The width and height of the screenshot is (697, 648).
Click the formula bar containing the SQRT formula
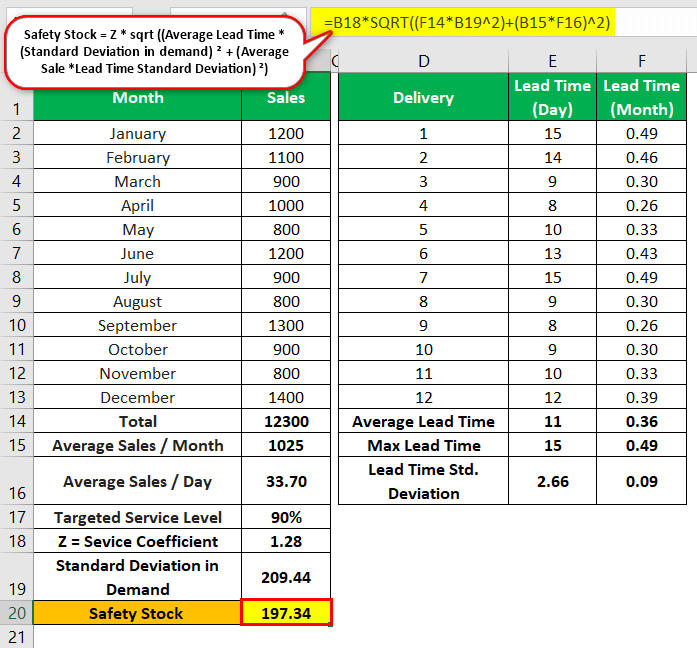[503, 22]
